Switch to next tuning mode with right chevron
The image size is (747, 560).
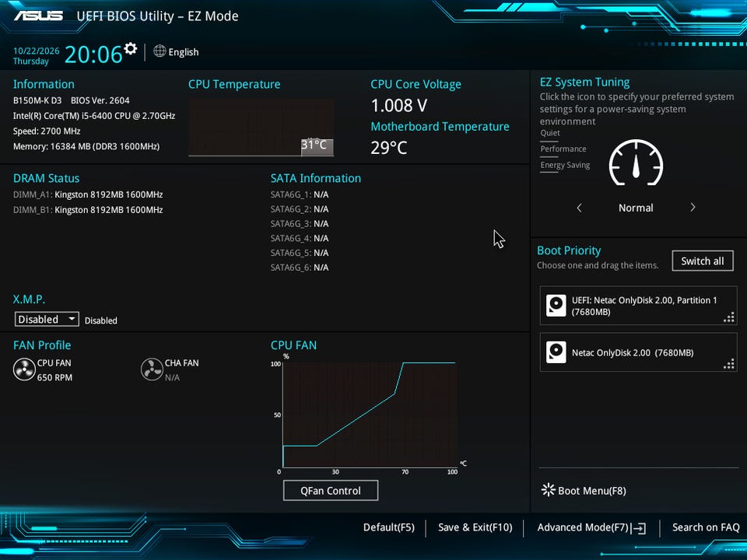click(x=693, y=207)
